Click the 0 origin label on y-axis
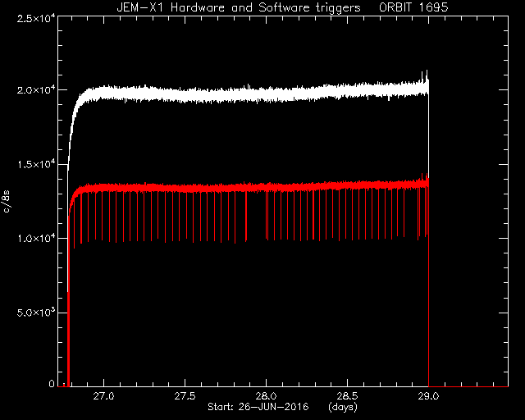525x420 pixels. pos(52,383)
